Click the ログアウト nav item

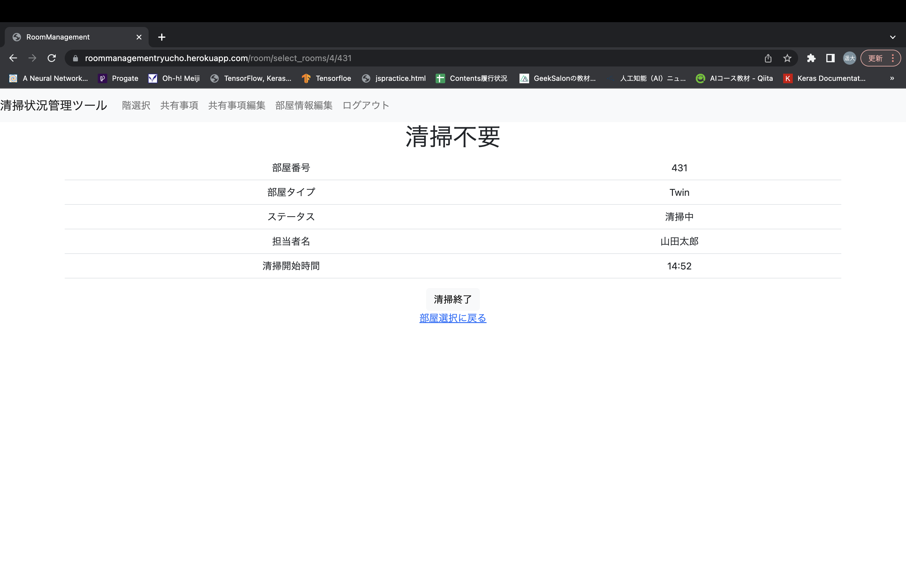(x=366, y=105)
